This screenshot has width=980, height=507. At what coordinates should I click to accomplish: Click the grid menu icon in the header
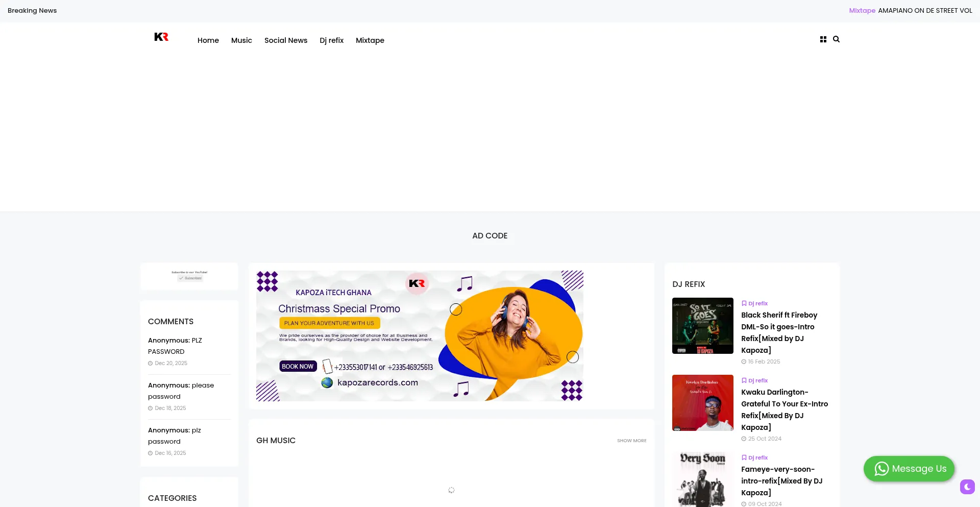coord(822,39)
